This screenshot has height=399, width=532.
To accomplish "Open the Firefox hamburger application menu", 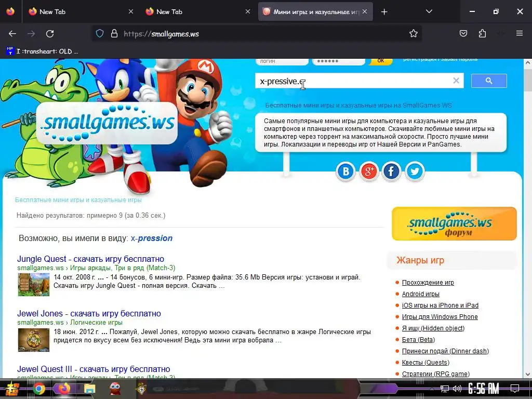I will click(x=519, y=33).
